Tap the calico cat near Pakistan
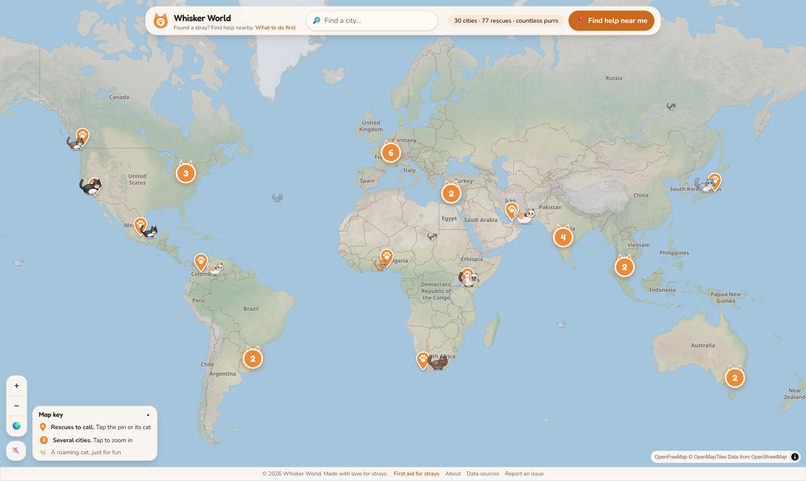The image size is (806, 481). pyautogui.click(x=525, y=216)
